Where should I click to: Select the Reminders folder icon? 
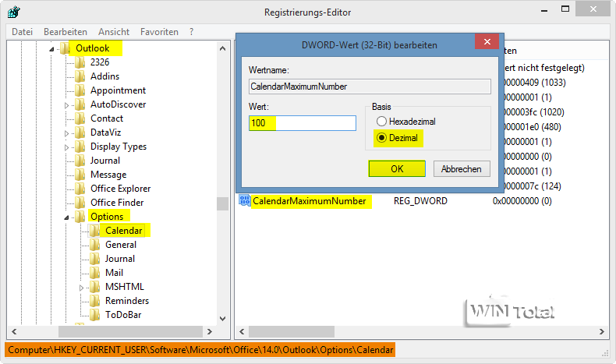click(x=94, y=301)
